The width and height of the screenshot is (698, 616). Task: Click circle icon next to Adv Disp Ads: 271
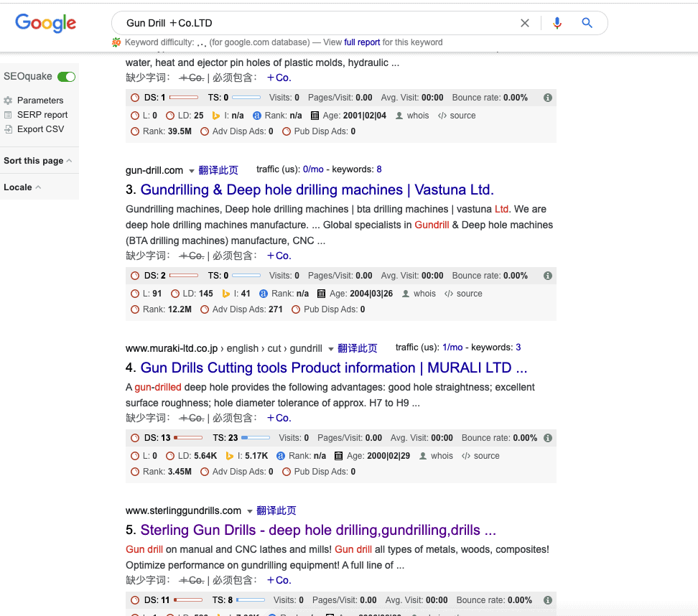(205, 309)
